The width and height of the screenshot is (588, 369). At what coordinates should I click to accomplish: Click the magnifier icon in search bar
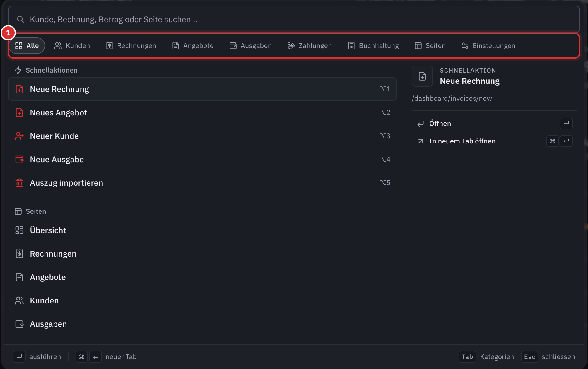click(20, 19)
